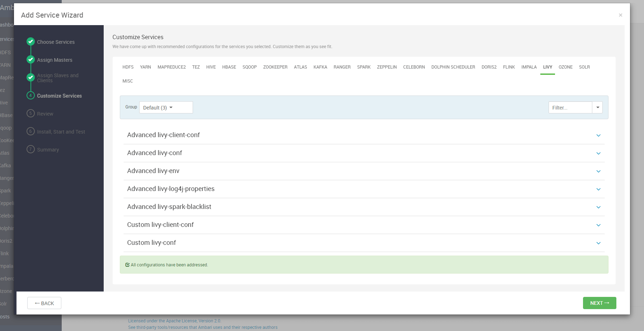Click the checkmark icon for Assign Masters
This screenshot has width=644, height=331.
[x=31, y=60]
